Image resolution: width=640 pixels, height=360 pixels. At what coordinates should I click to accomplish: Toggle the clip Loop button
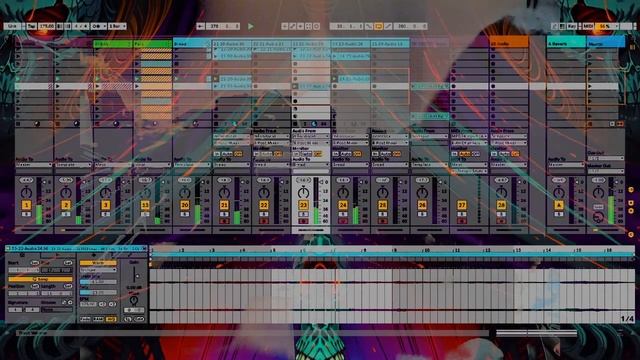pos(40,279)
